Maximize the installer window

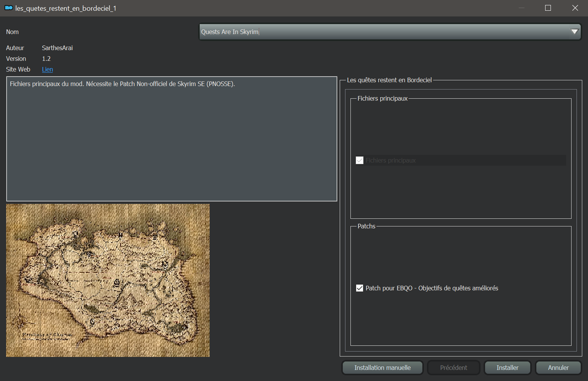pos(548,8)
